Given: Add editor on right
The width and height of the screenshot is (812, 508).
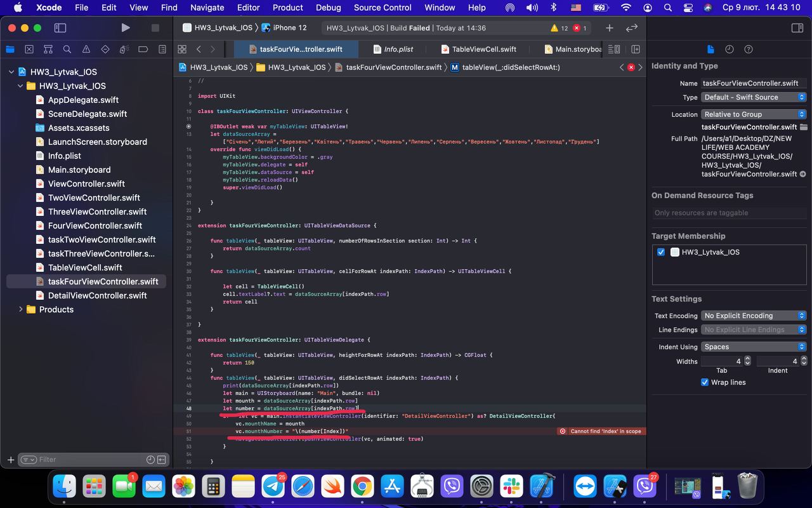Looking at the screenshot, I should pyautogui.click(x=636, y=49).
